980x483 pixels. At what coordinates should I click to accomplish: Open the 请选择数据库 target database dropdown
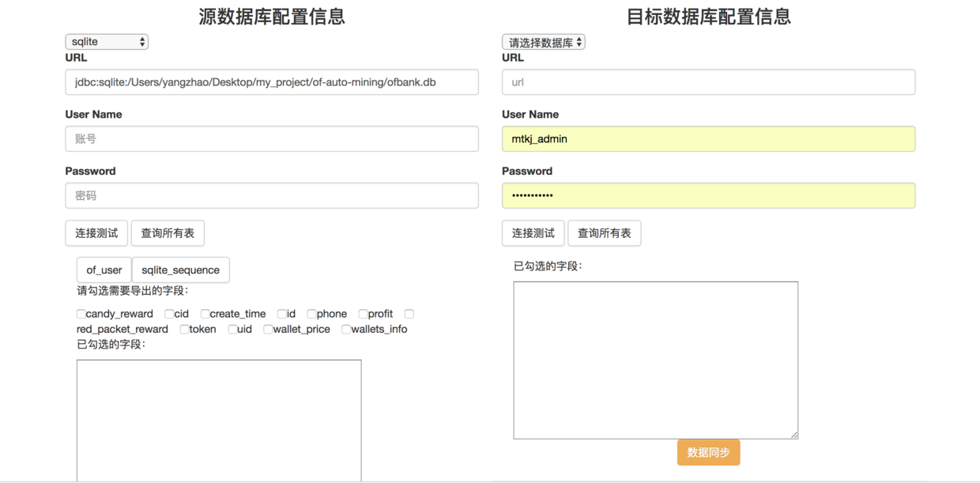coord(544,42)
